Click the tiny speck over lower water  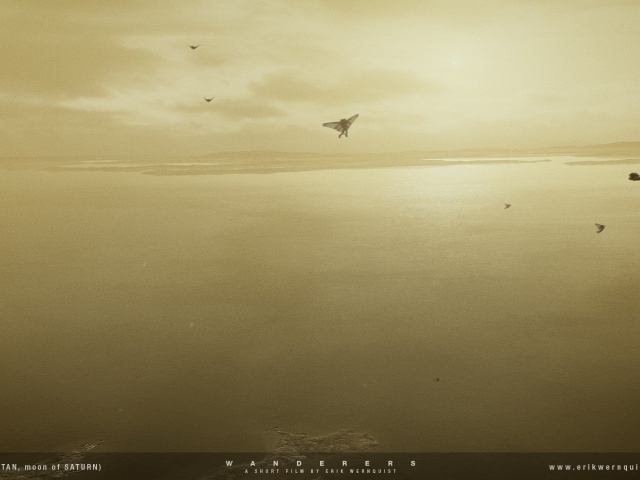coord(436,379)
